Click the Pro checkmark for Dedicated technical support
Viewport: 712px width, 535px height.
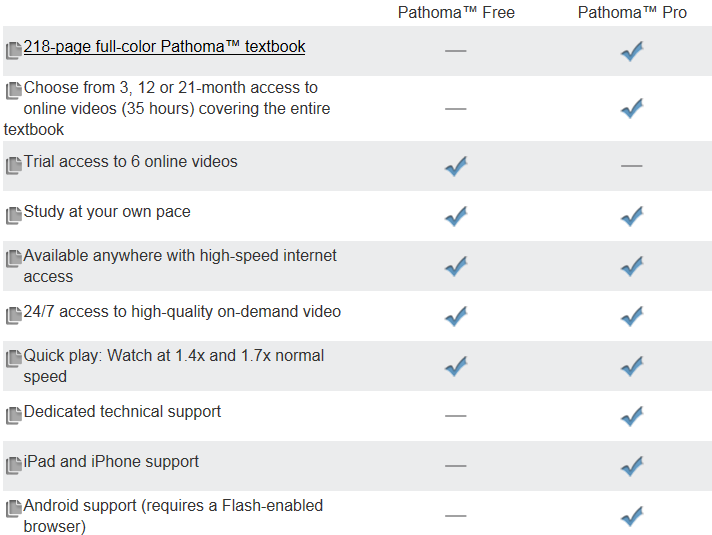631,415
